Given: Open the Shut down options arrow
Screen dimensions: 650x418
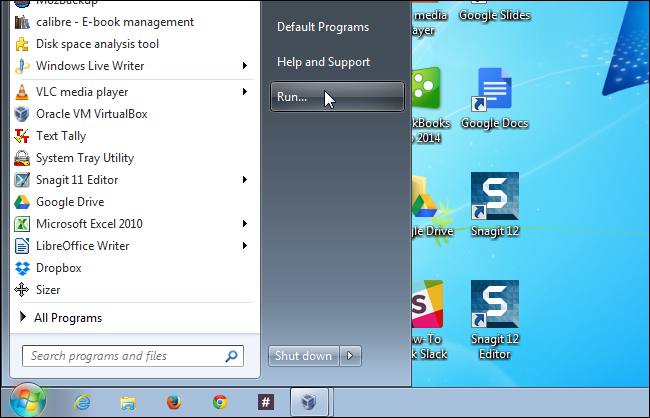Looking at the screenshot, I should [350, 356].
